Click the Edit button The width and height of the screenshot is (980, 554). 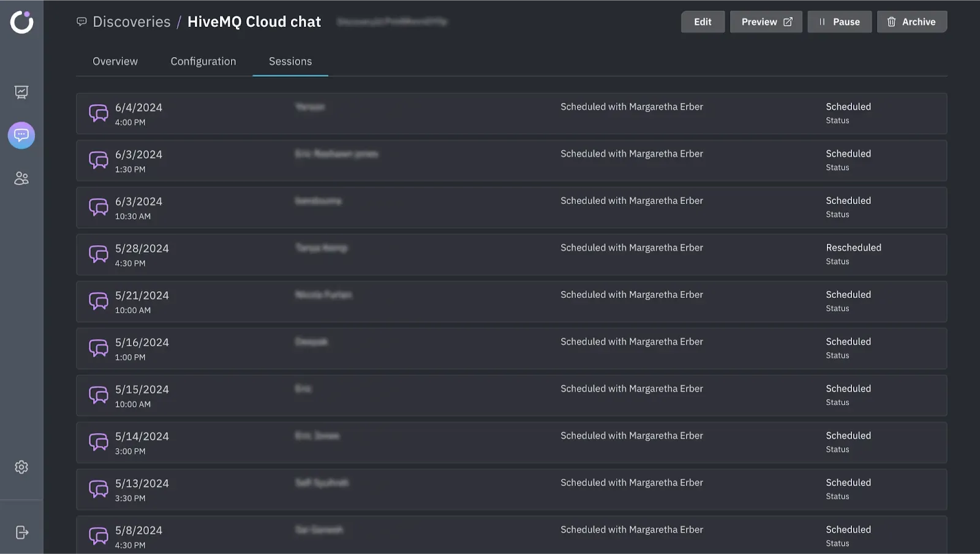(x=703, y=21)
